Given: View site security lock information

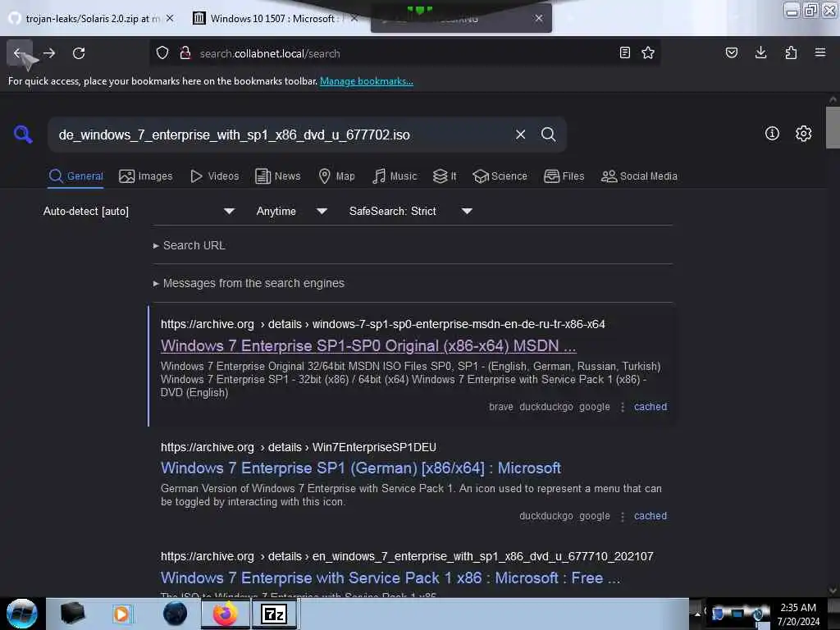Looking at the screenshot, I should 185,53.
